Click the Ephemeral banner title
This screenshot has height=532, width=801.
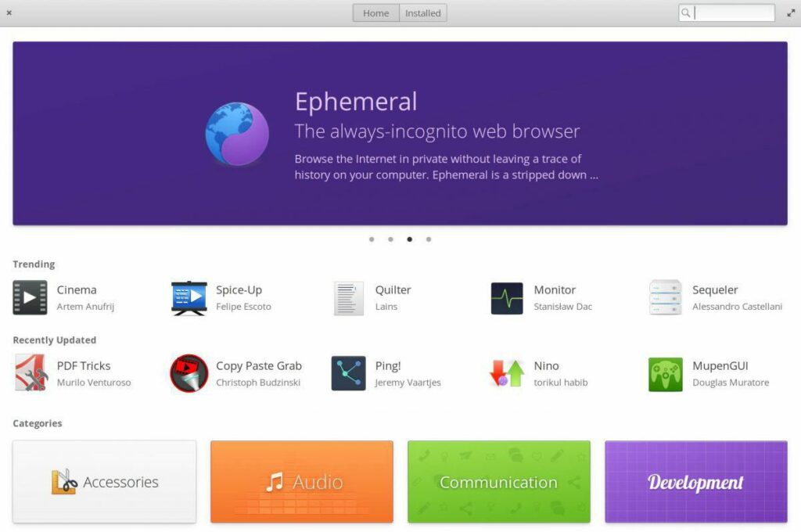356,102
